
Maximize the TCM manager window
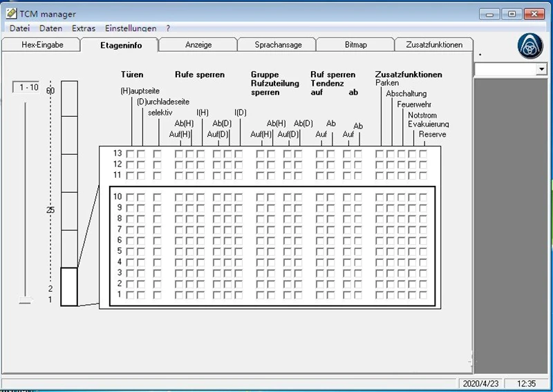click(512, 15)
